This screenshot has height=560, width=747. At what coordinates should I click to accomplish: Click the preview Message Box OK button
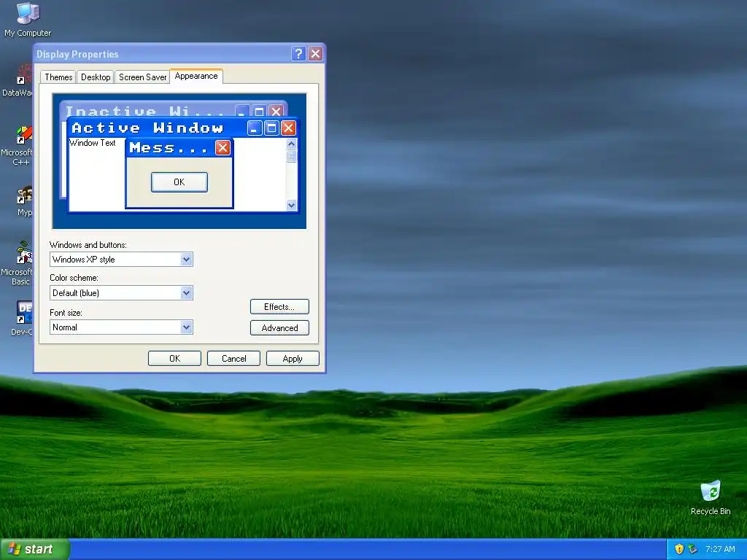[179, 182]
